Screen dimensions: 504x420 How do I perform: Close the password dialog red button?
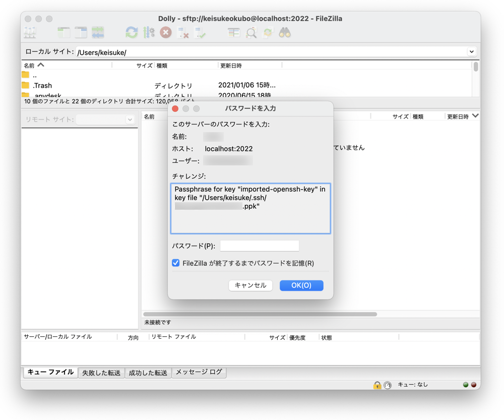[x=175, y=109]
